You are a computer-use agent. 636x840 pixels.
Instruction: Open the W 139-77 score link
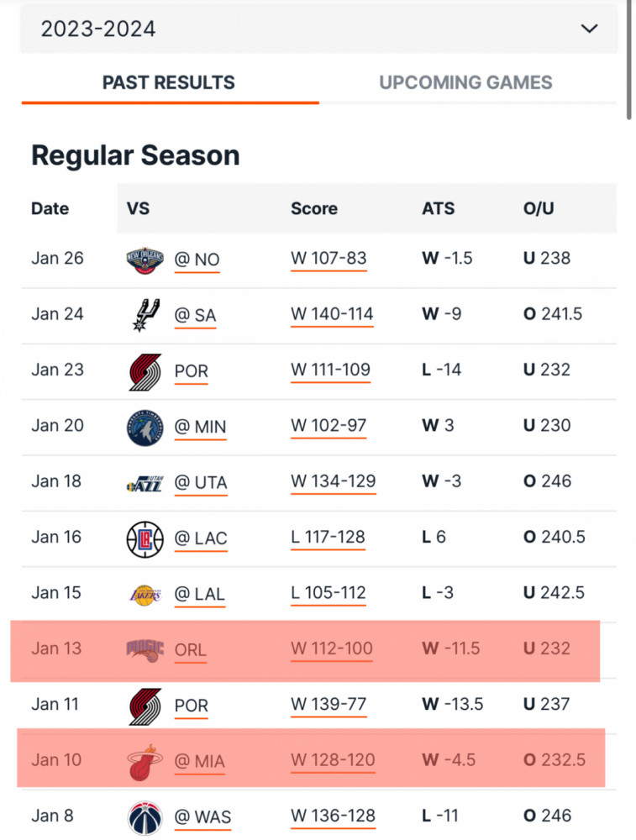pos(329,705)
